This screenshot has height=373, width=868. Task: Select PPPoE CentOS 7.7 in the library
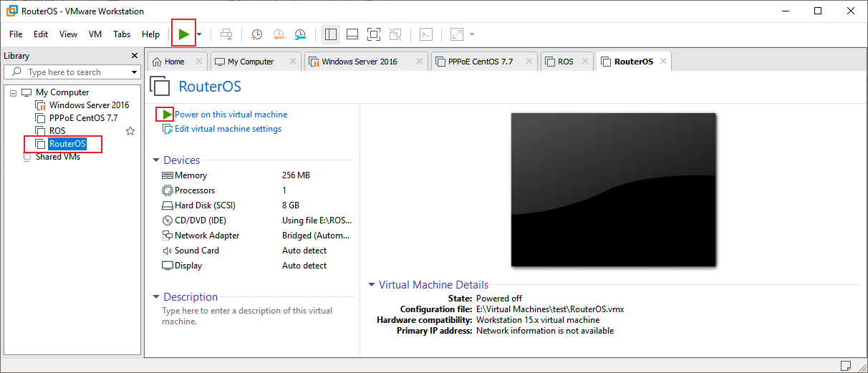pyautogui.click(x=83, y=118)
